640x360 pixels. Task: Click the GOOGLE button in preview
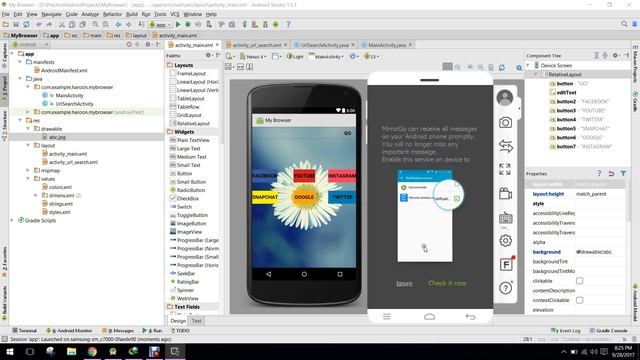[x=304, y=197]
